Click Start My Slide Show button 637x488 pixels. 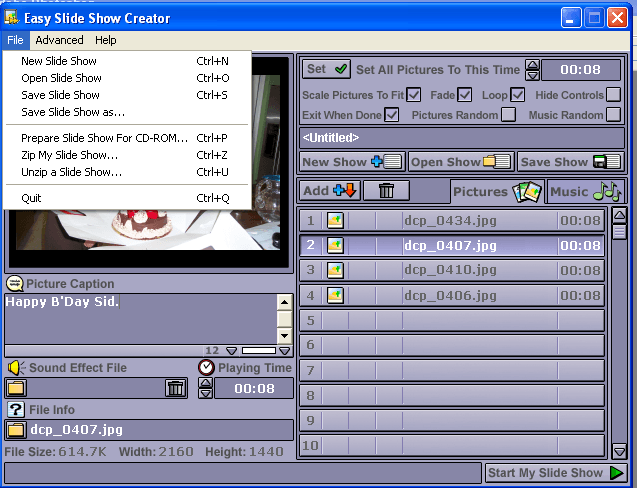point(556,473)
